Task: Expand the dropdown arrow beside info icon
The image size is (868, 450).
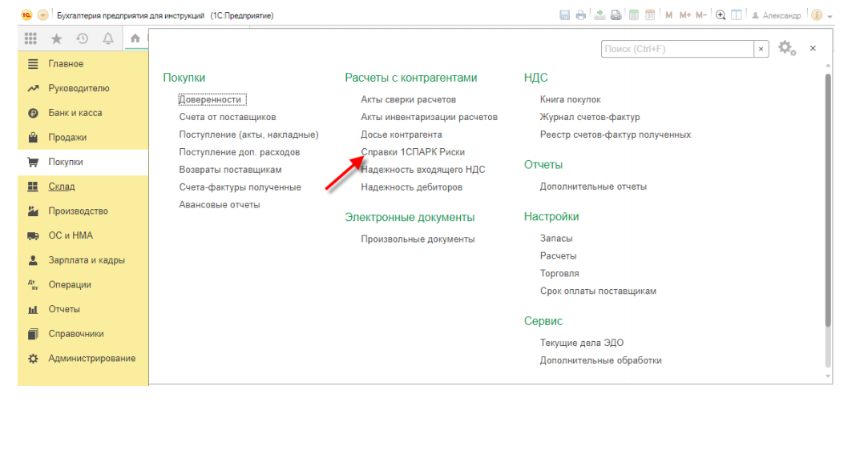Action: 830,17
